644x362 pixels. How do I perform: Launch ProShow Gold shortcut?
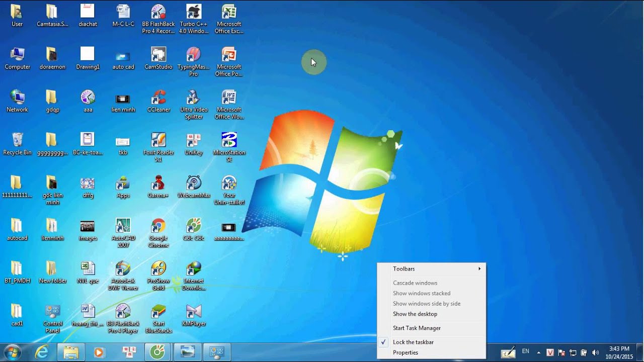click(158, 276)
